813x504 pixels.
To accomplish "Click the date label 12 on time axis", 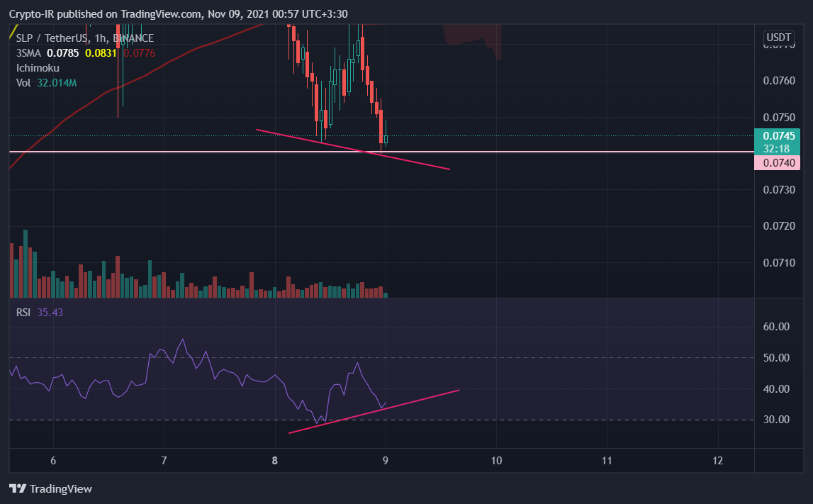I will click(717, 461).
